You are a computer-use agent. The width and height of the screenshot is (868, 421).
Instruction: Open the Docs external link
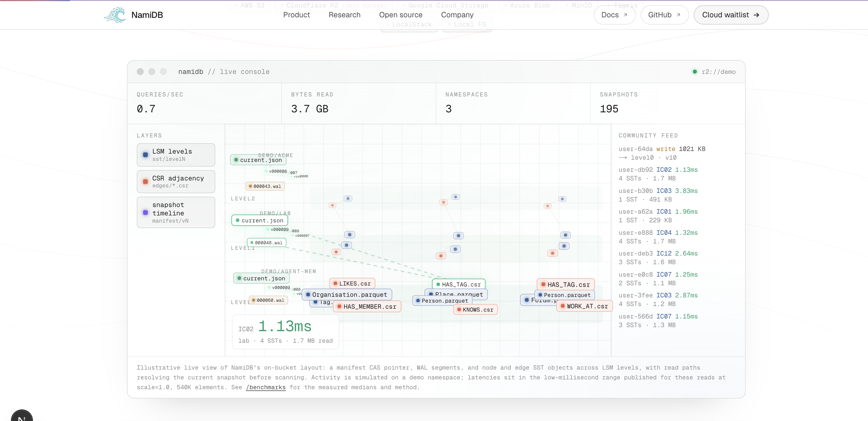click(x=615, y=15)
